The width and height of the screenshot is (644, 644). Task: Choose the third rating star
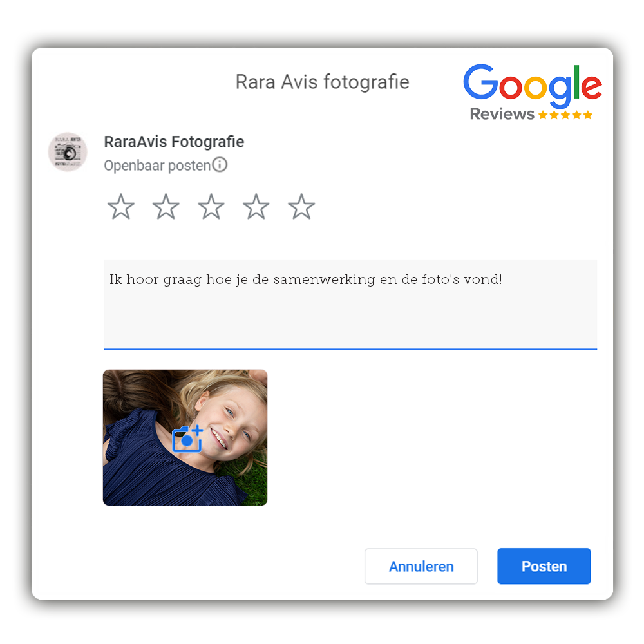coord(211,206)
